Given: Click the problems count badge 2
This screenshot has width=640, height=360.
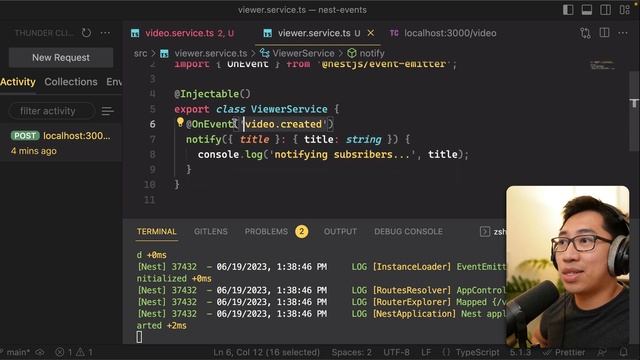Looking at the screenshot, I should coord(302,231).
